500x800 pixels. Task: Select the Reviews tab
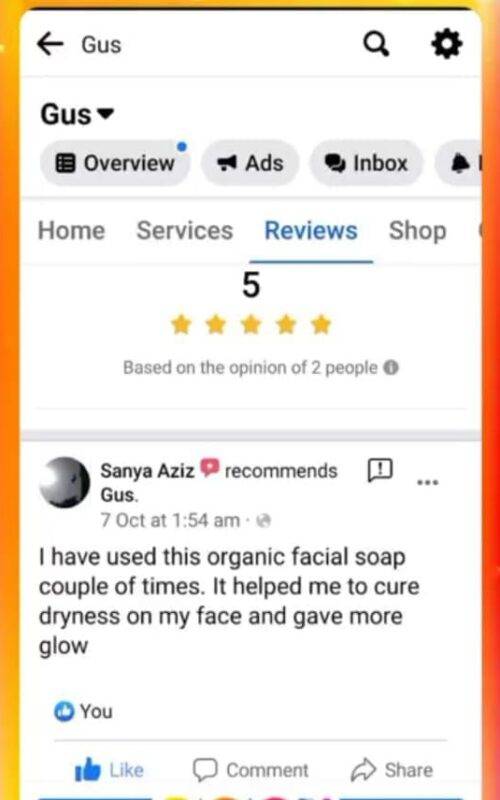[311, 231]
